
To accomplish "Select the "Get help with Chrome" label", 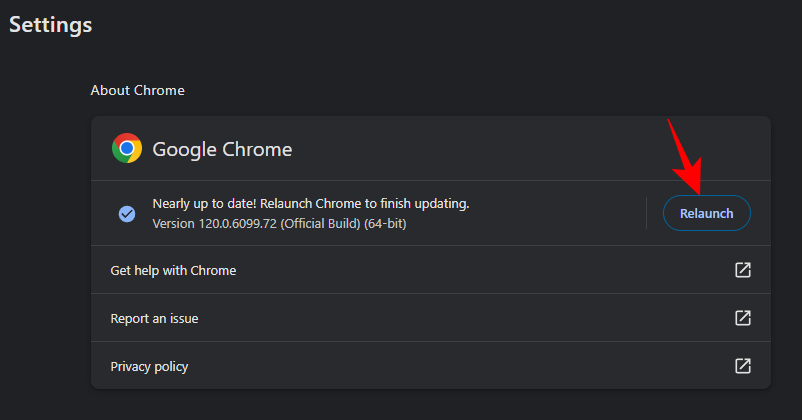I will 173,270.
